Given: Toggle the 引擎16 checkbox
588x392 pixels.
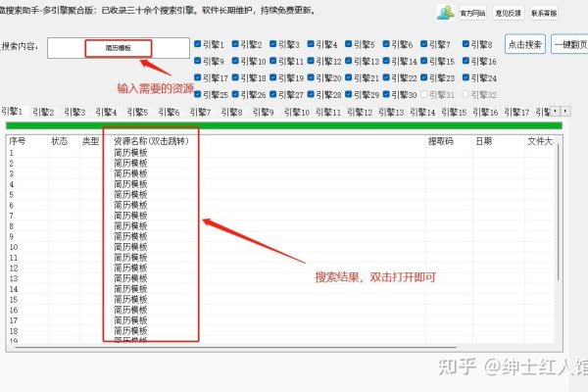Looking at the screenshot, I should [465, 61].
